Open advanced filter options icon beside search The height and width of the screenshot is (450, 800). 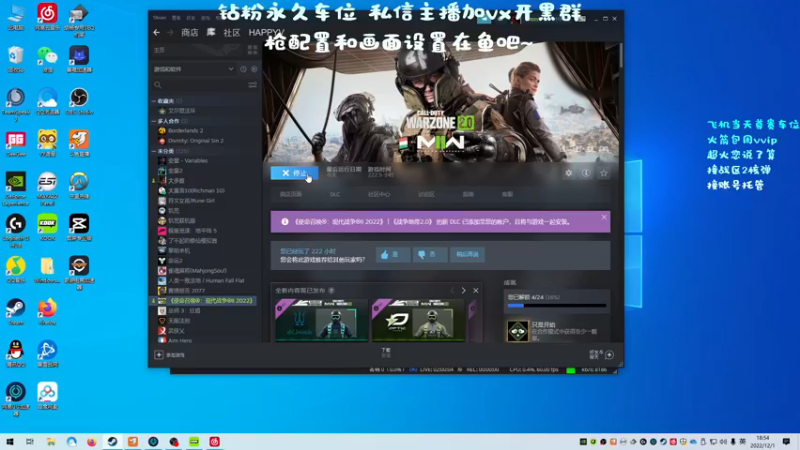[253, 85]
